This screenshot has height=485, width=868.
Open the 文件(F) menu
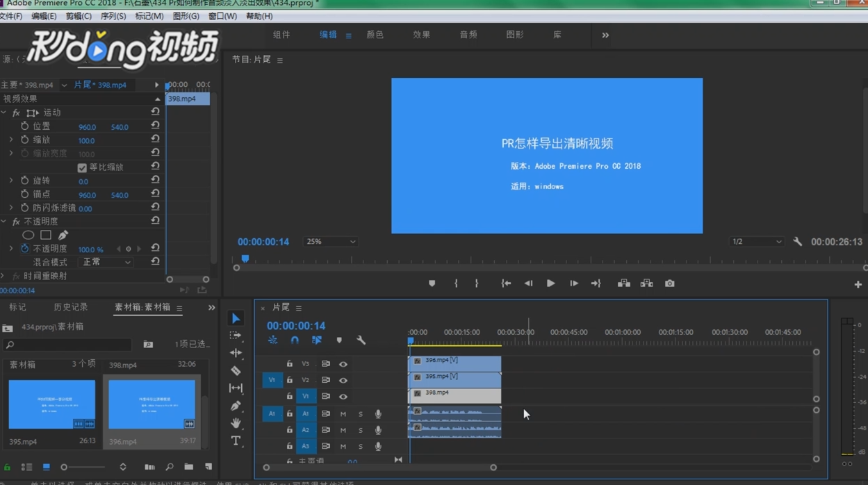coord(11,16)
